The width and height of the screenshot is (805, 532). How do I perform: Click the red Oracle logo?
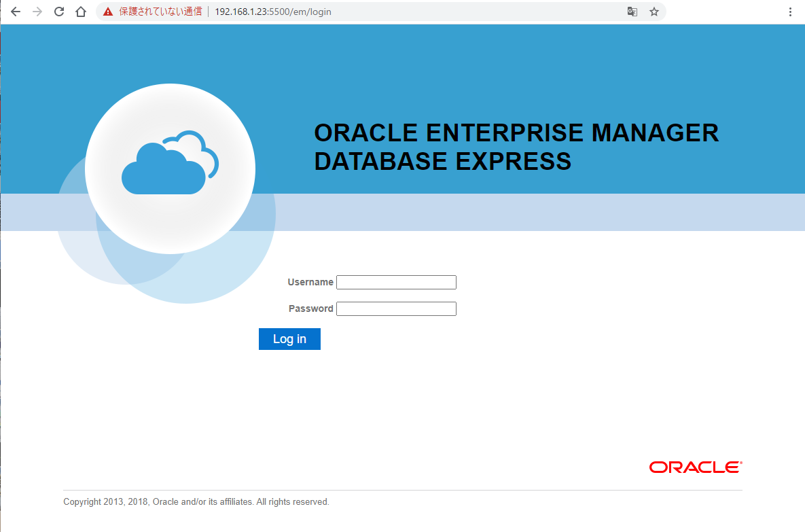tap(695, 467)
